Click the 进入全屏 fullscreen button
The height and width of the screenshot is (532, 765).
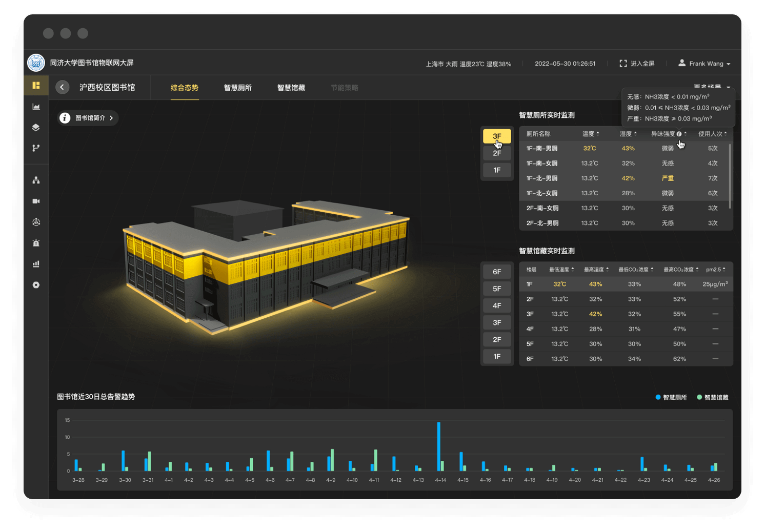click(637, 64)
